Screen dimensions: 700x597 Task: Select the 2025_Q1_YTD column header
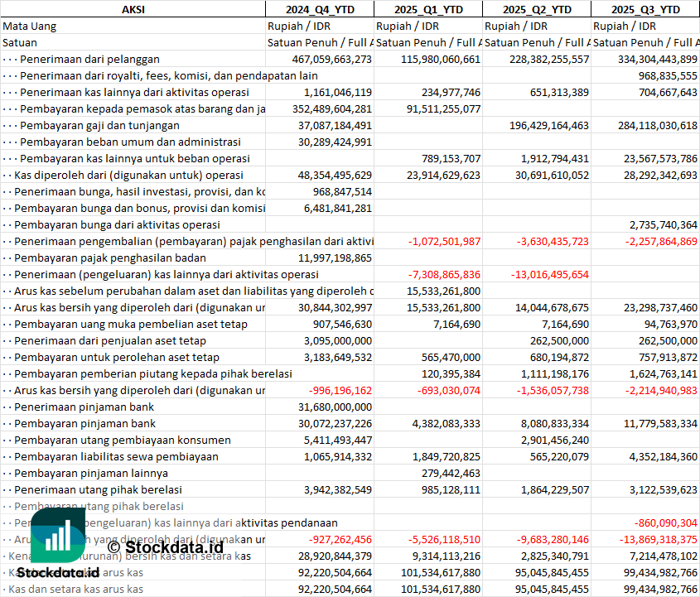coord(427,9)
